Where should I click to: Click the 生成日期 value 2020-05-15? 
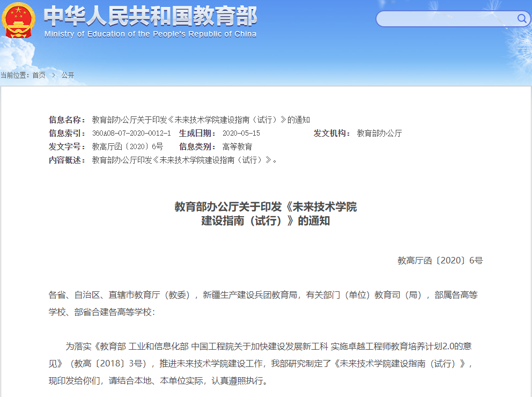(x=241, y=134)
